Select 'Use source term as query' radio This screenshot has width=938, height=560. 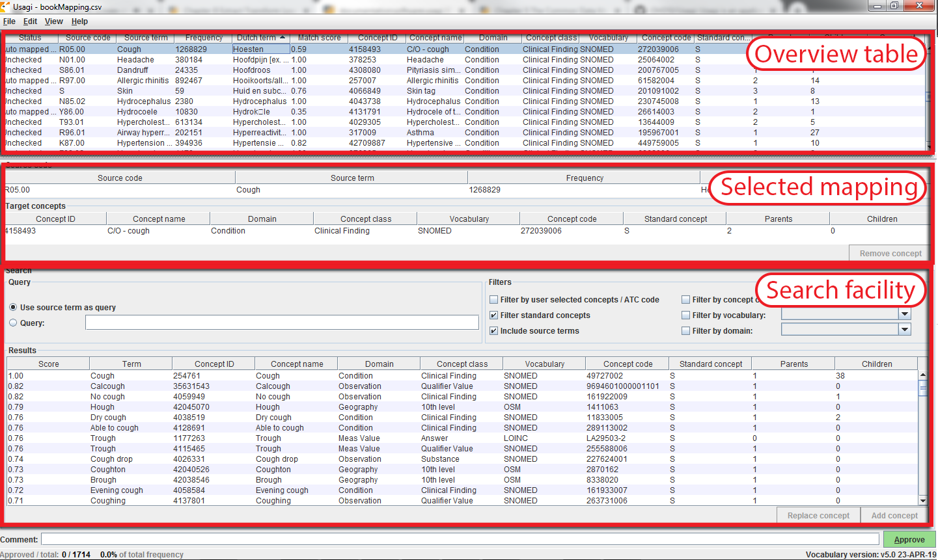[x=13, y=307]
